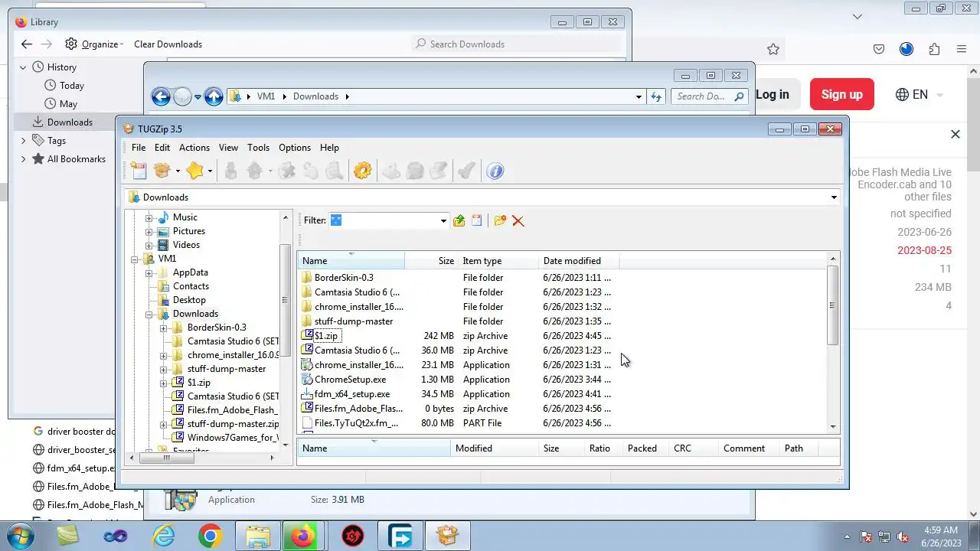Open Internet Explorer from taskbar

(x=163, y=536)
